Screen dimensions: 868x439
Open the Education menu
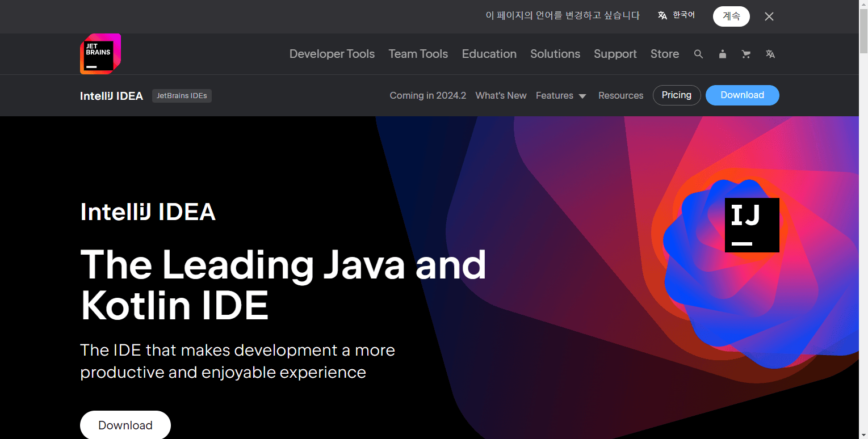[x=489, y=54]
